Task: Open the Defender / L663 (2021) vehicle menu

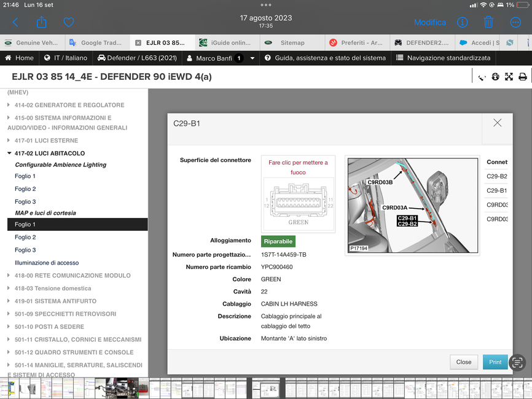Action: coord(137,58)
